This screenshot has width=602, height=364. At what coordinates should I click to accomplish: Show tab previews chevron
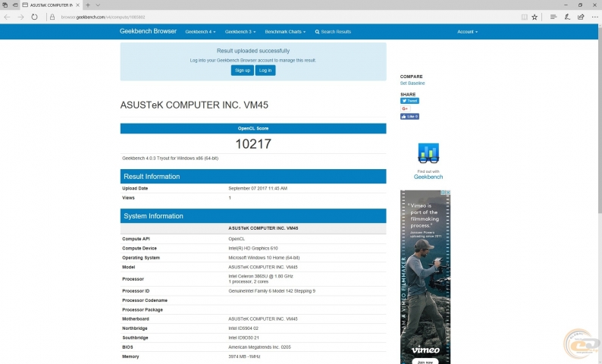(x=98, y=5)
